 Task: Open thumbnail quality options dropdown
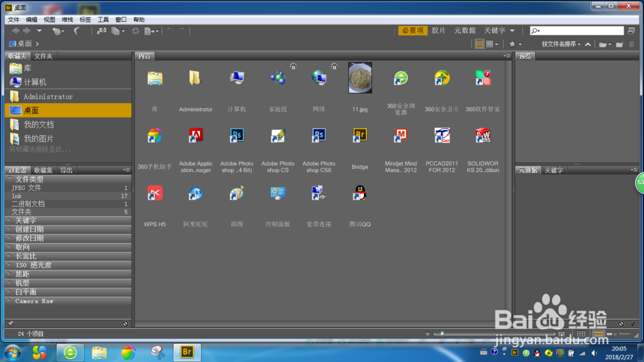493,44
